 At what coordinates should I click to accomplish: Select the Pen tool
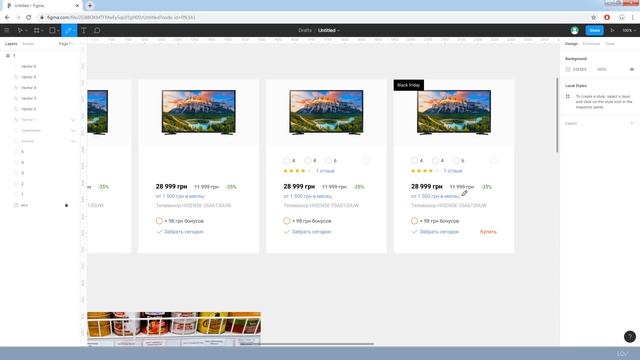(68, 30)
